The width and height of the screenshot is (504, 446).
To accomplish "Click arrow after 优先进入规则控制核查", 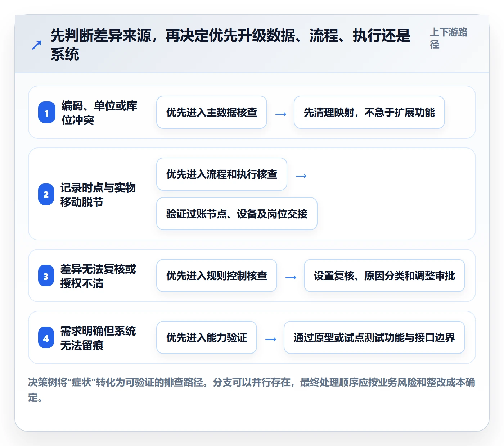I will (291, 277).
